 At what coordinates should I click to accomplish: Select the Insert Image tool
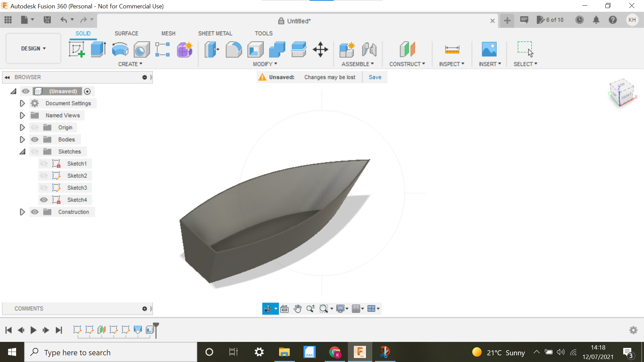click(489, 49)
